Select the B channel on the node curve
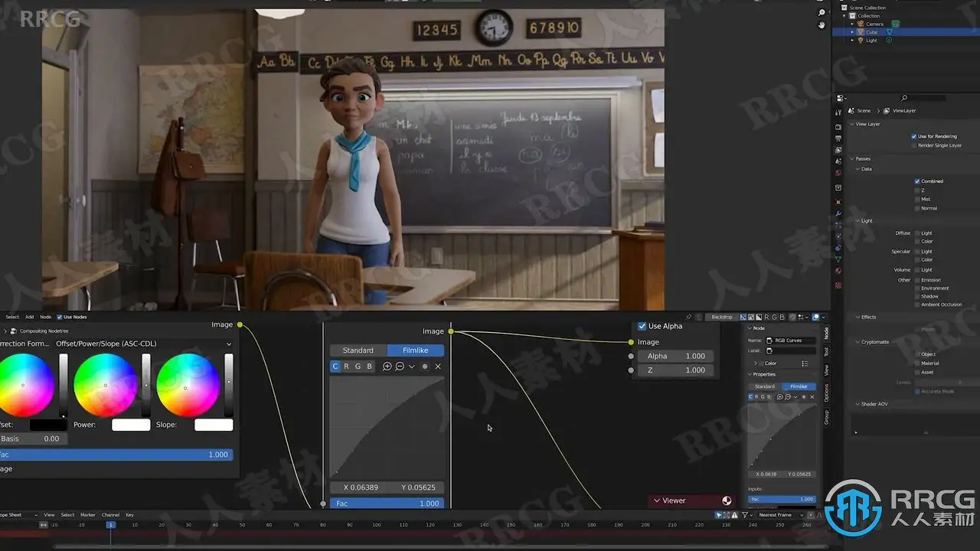The image size is (980, 551). pos(369,367)
